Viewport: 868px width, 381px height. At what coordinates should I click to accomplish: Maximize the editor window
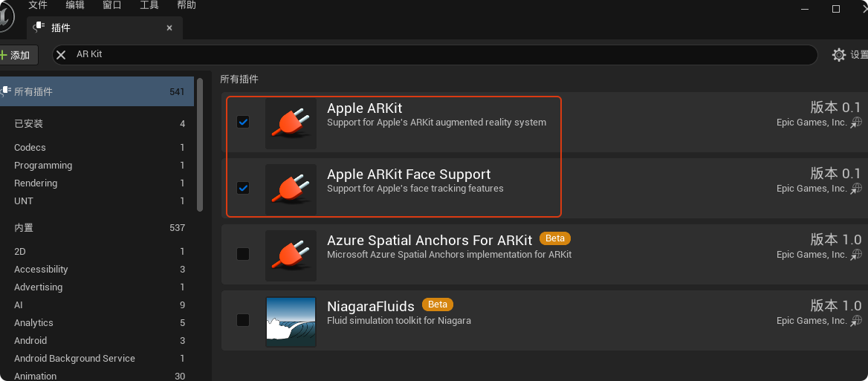pyautogui.click(x=836, y=8)
